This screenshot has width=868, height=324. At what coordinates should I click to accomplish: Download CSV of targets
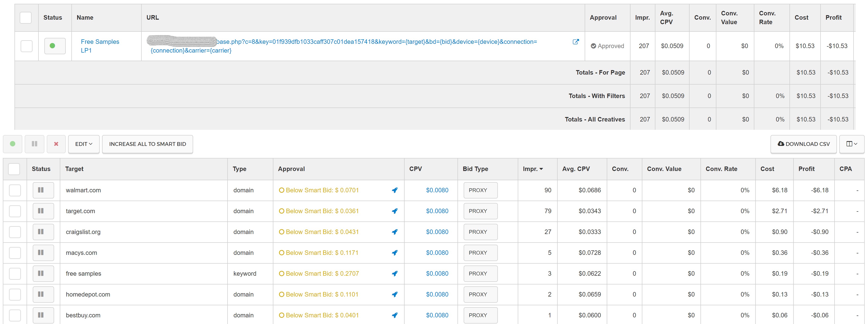(804, 144)
